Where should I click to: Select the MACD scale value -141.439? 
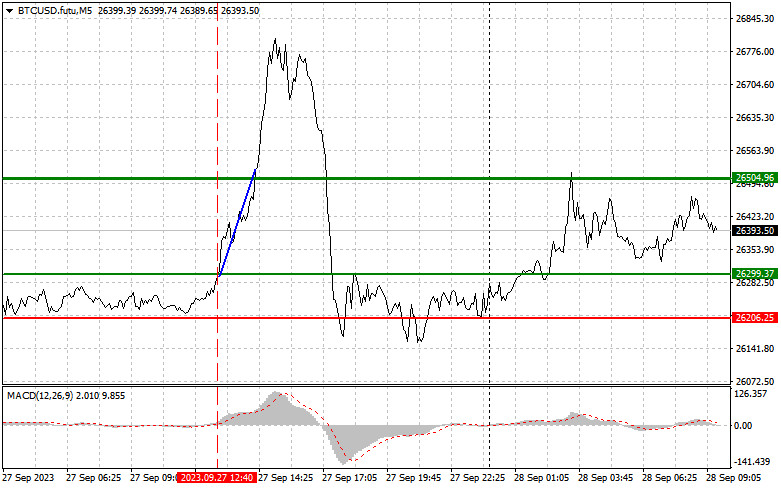pos(752,462)
